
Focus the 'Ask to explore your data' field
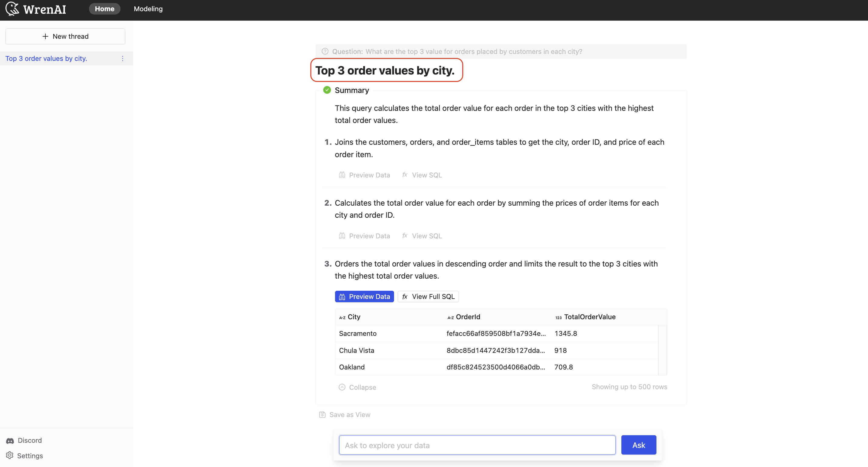pyautogui.click(x=477, y=445)
